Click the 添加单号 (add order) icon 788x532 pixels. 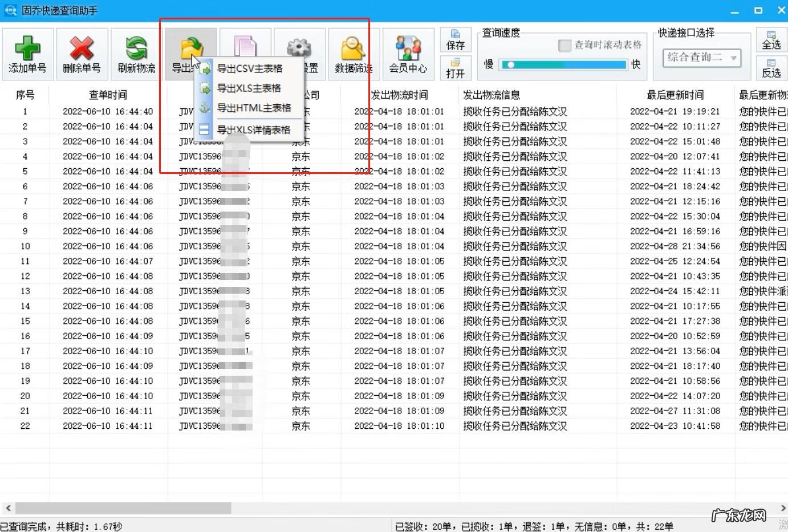pyautogui.click(x=27, y=54)
